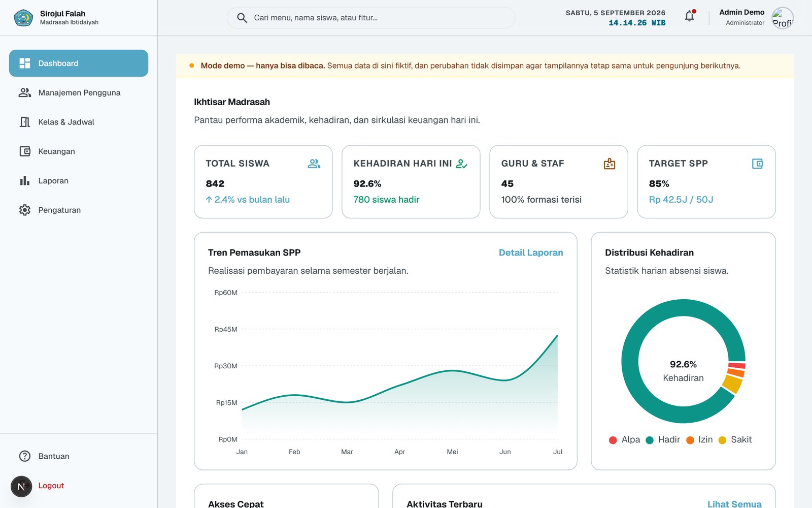Open the Keuangan menu
Viewport: 812px width, 508px height.
tap(79, 151)
